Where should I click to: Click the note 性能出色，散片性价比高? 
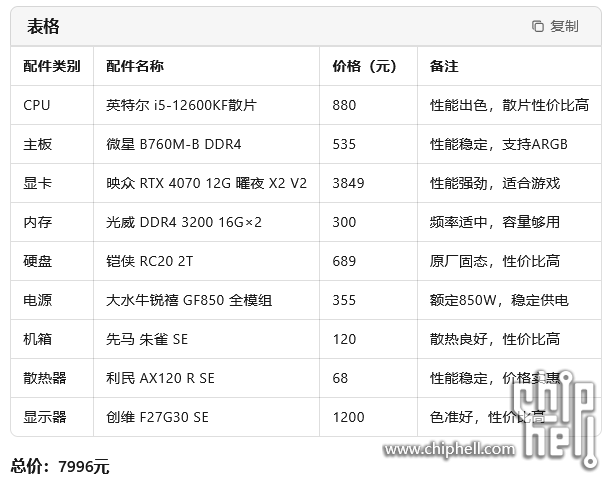coord(509,105)
